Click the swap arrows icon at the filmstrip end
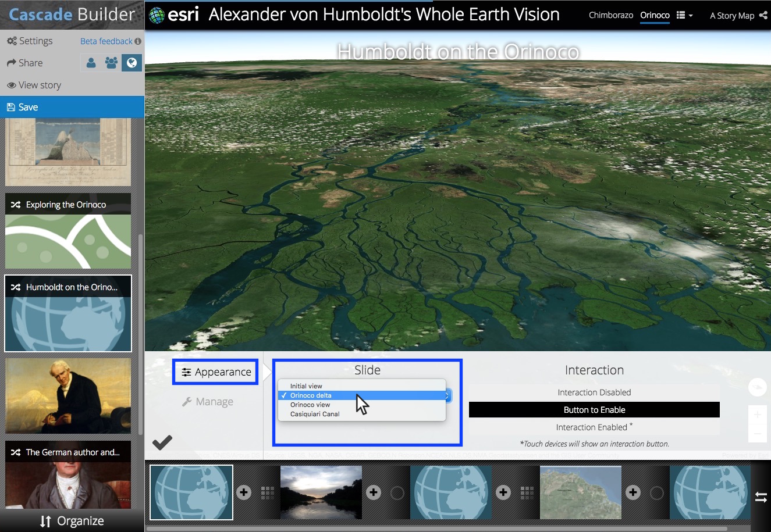 tap(761, 497)
